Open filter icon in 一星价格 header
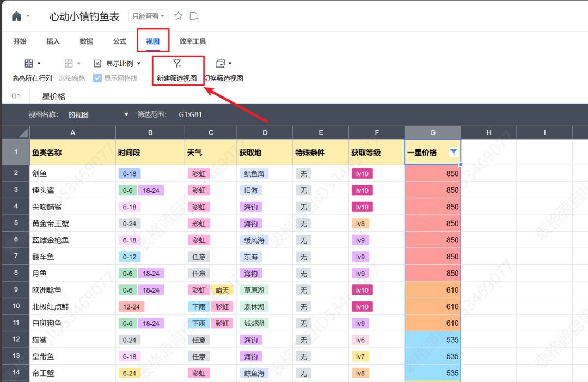The width and height of the screenshot is (588, 382). (x=453, y=153)
